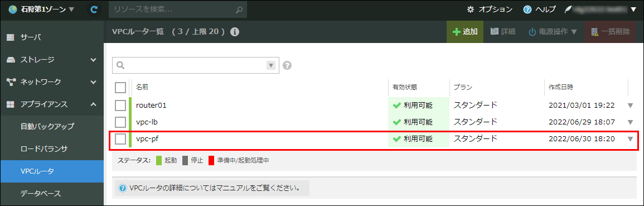
Task: Open the 電源操作 power operations menu
Action: (x=552, y=32)
